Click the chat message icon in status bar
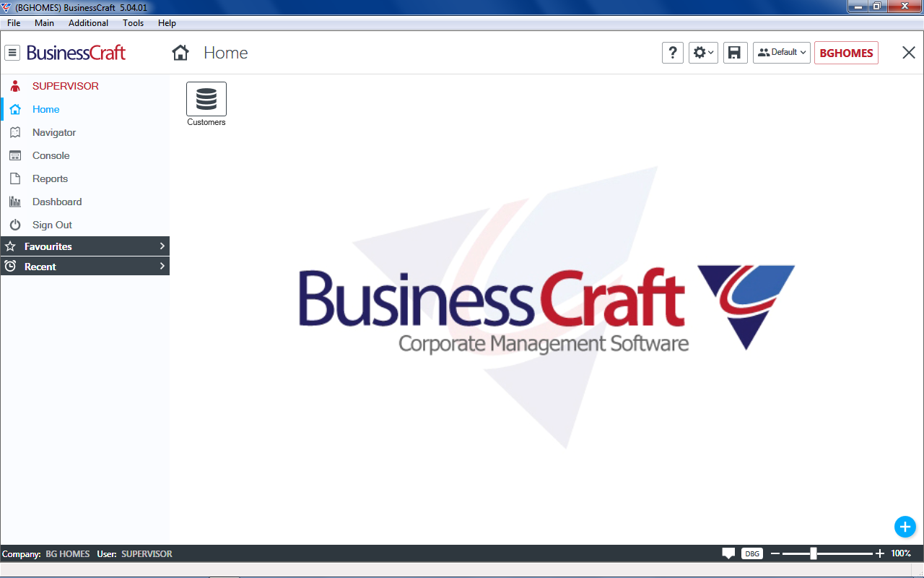 [728, 553]
